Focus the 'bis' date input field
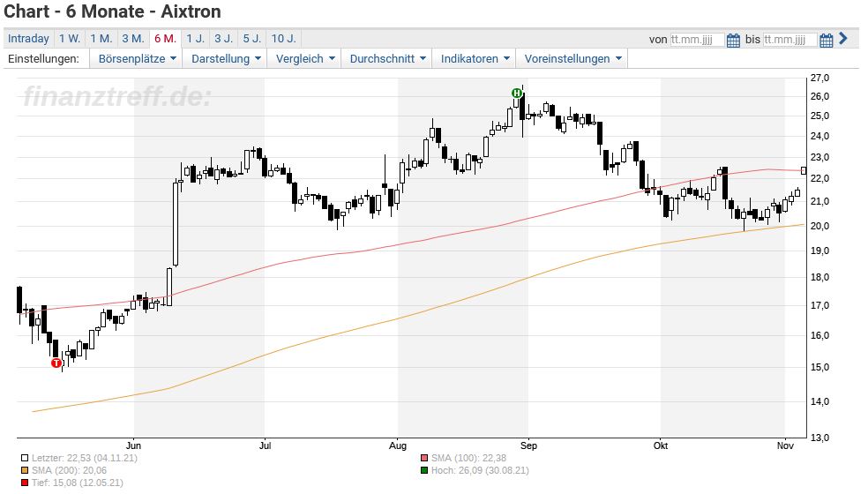The width and height of the screenshot is (868, 494). [790, 40]
